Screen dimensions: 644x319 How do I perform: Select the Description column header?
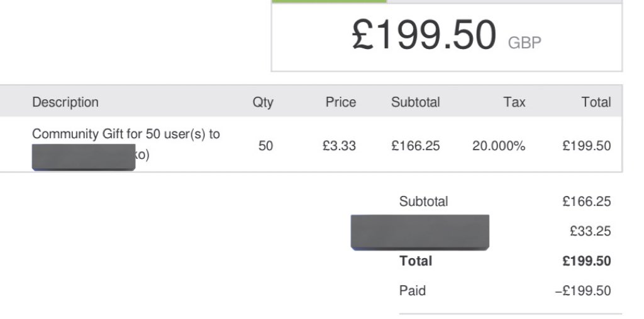tap(65, 102)
